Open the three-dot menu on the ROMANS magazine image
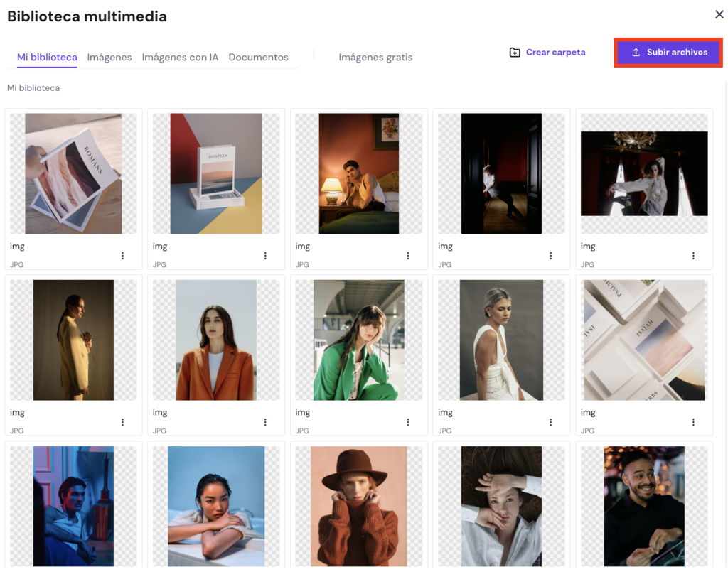The image size is (728, 572). [x=122, y=255]
